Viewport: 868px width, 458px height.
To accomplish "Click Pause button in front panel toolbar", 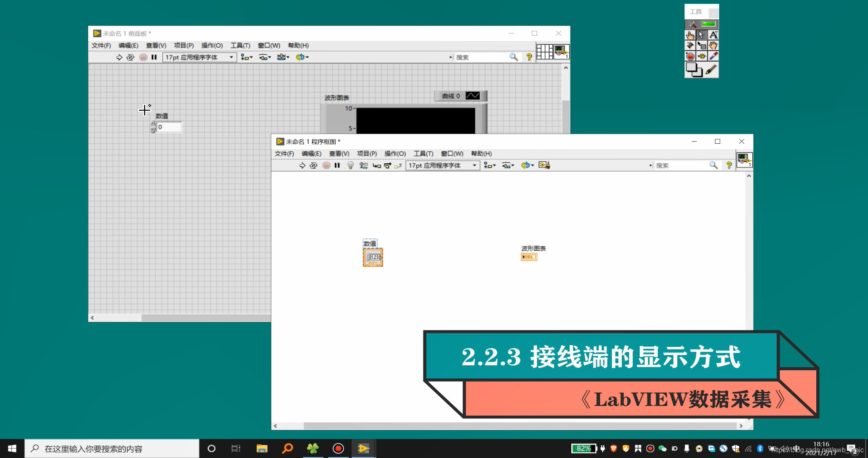I will [154, 57].
